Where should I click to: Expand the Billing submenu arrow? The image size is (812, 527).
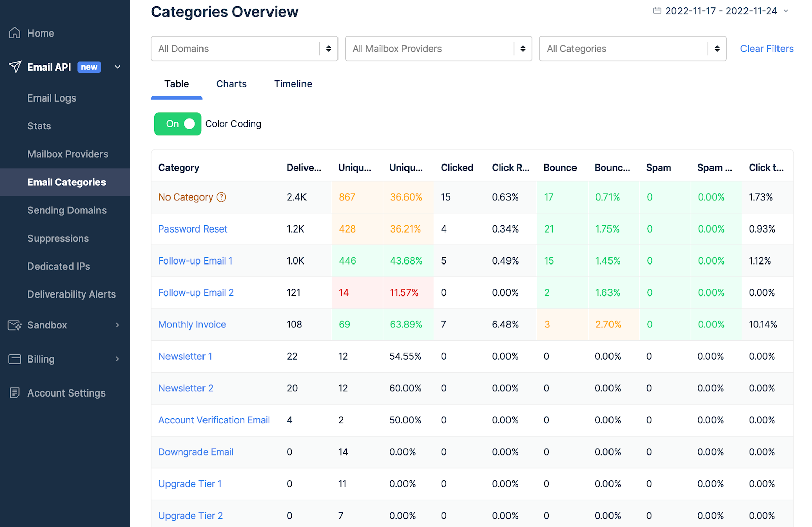click(x=118, y=359)
